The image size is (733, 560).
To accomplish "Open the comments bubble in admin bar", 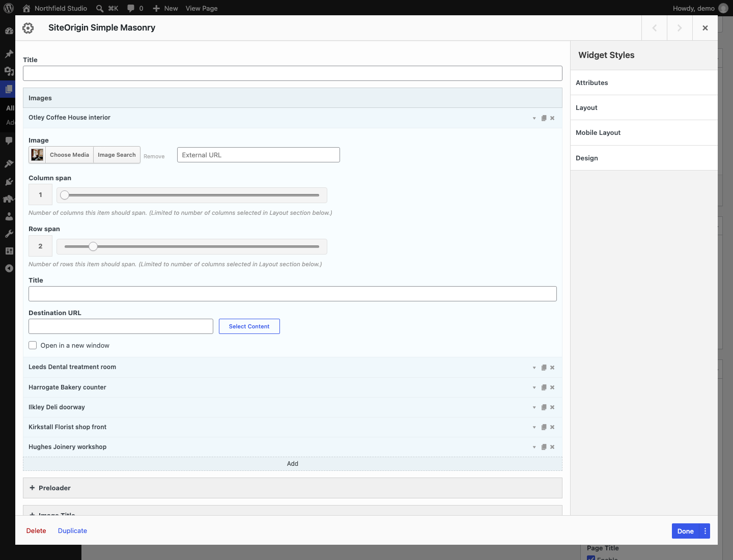I will pos(135,8).
